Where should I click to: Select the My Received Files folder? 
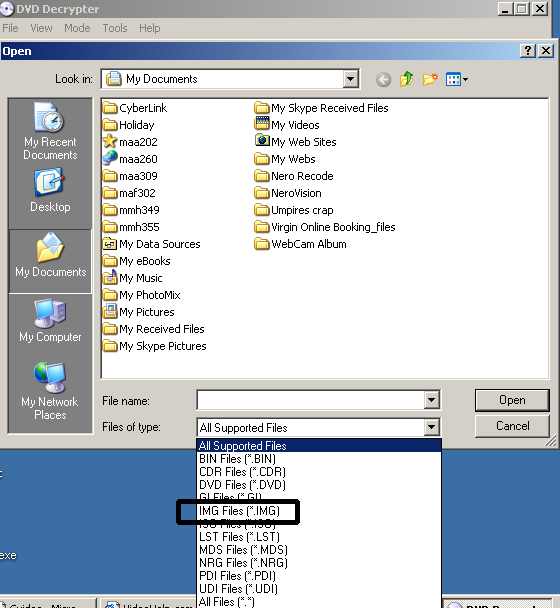coord(154,329)
